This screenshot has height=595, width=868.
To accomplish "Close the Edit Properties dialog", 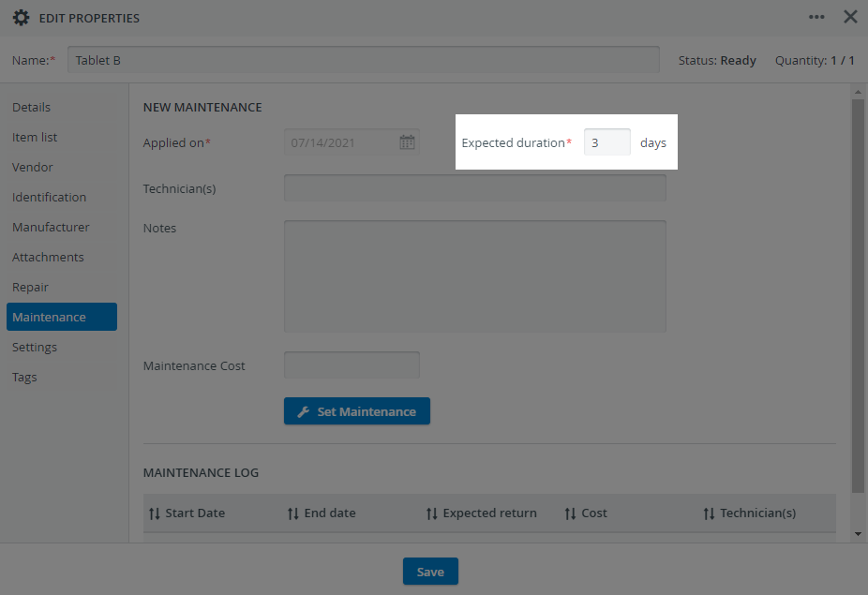I will click(850, 17).
